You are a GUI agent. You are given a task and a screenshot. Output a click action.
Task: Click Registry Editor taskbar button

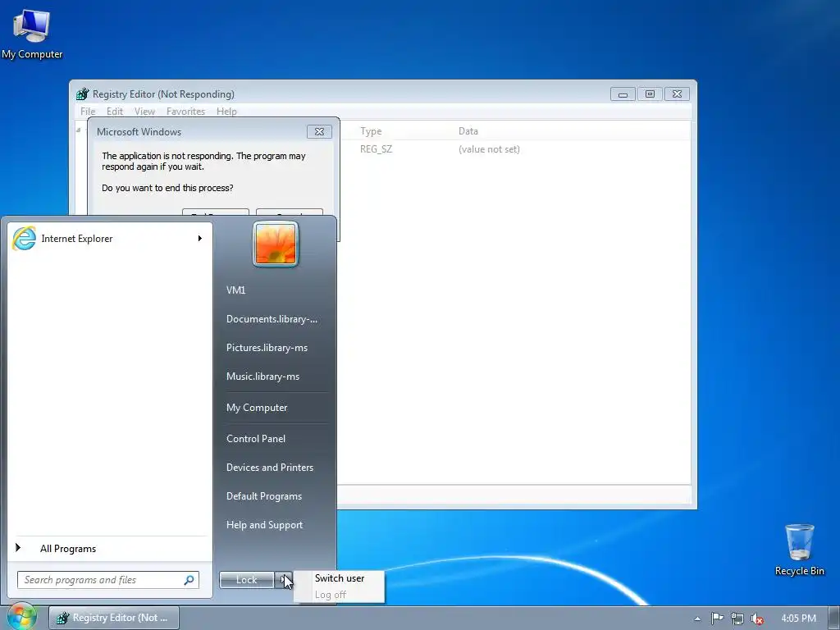(x=114, y=618)
